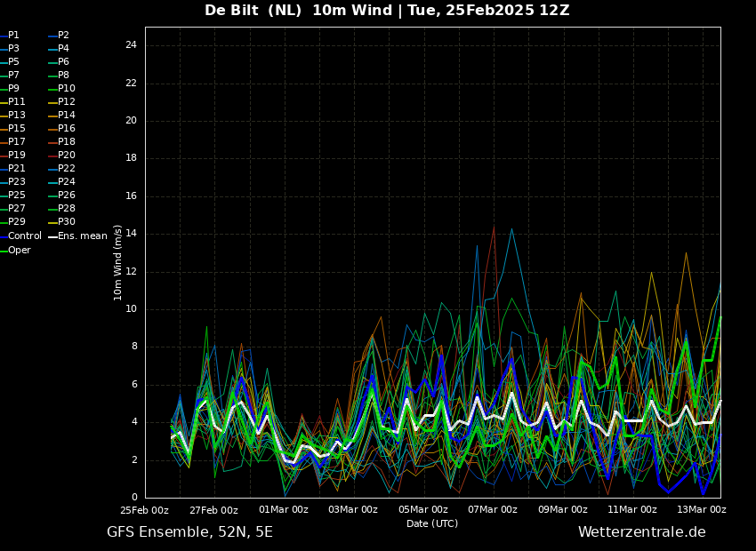Image resolution: width=756 pixels, height=551 pixels.
Task: Click the GFS Ensemble, 52N, 5E caption
Action: 190,532
